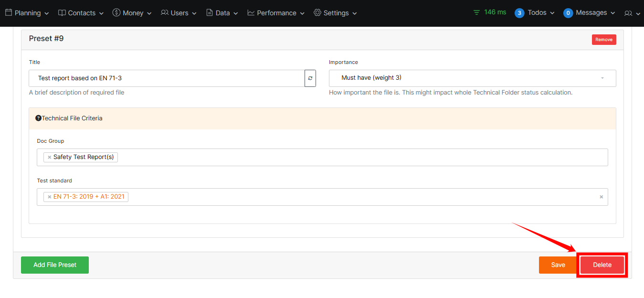This screenshot has width=644, height=298.
Task: Click the red Remove button for Preset #9
Action: [603, 40]
